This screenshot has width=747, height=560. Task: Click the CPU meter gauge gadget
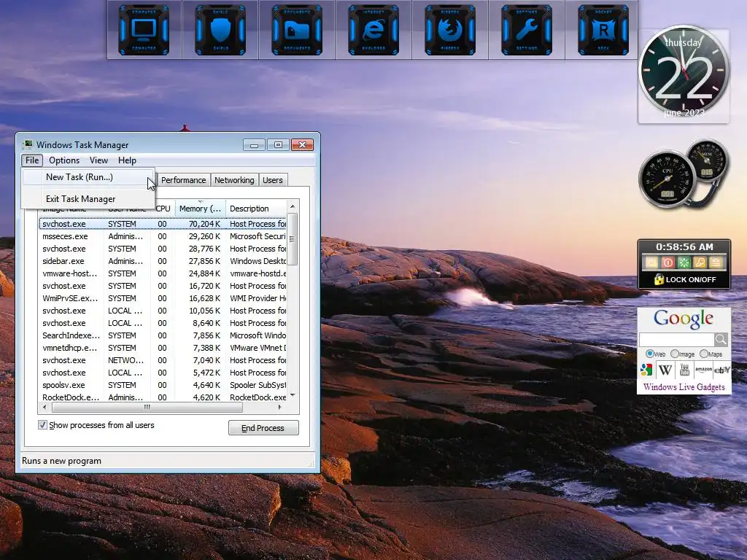[x=667, y=179]
